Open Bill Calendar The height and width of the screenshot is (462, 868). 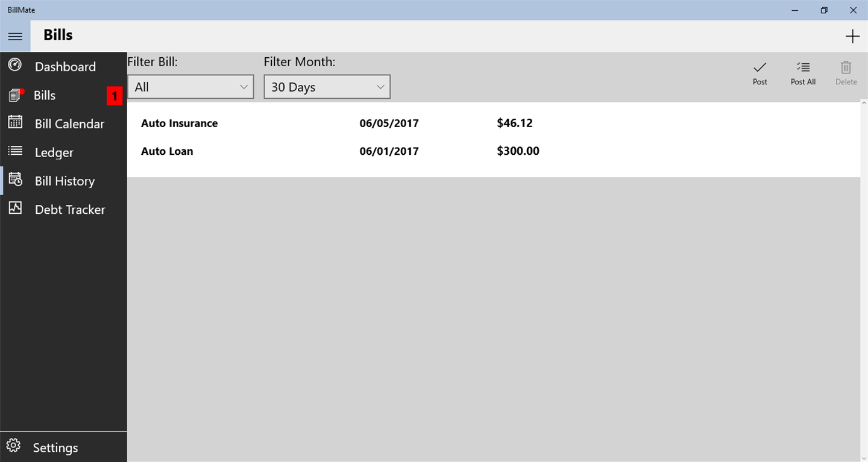tap(63, 123)
